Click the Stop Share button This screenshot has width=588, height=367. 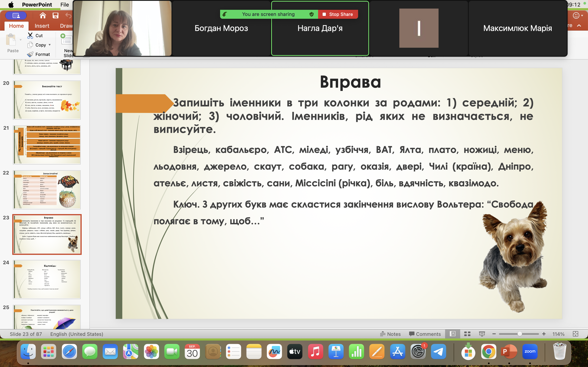click(x=338, y=14)
